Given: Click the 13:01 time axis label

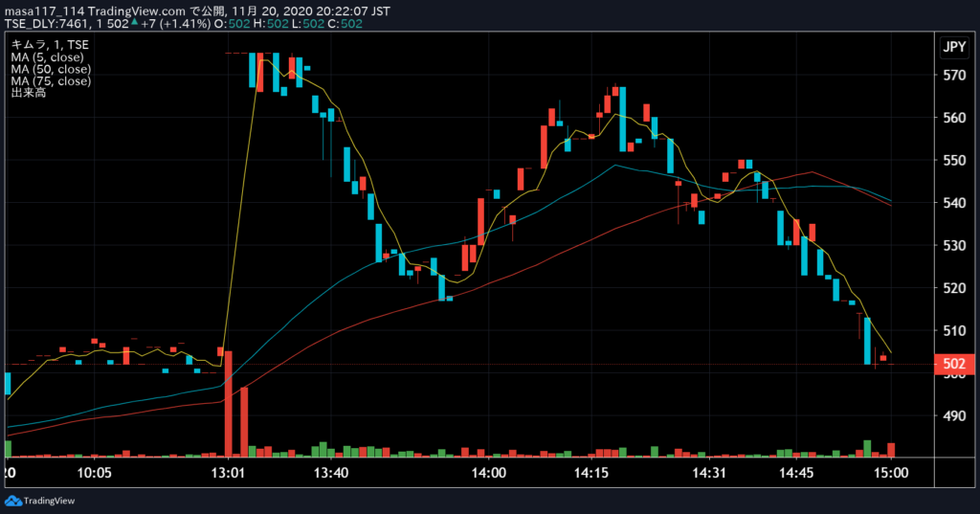Looking at the screenshot, I should pyautogui.click(x=228, y=473).
